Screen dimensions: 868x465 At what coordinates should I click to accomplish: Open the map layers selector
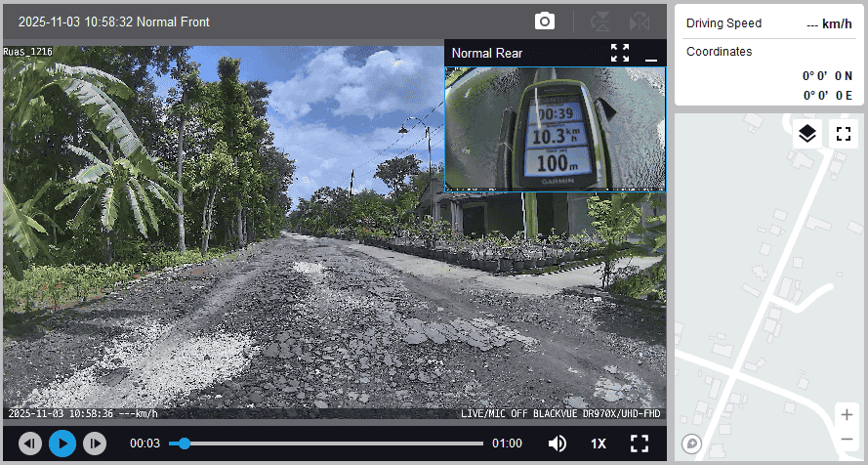coord(806,134)
